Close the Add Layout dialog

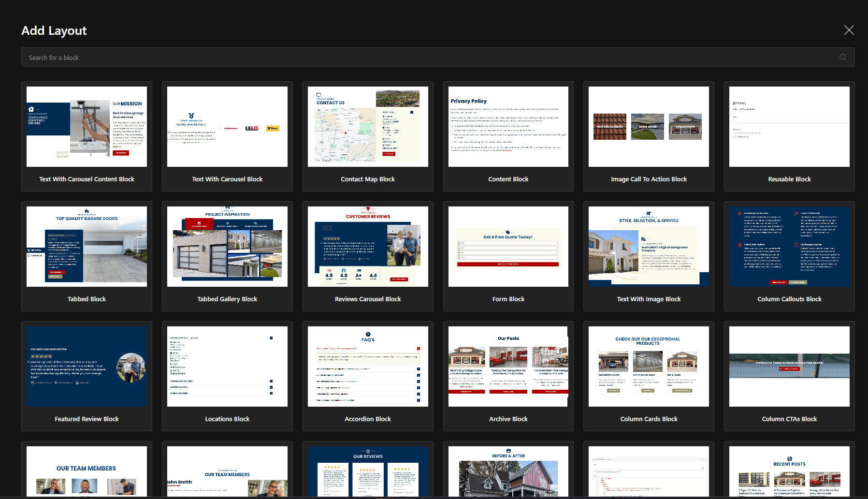click(x=849, y=30)
